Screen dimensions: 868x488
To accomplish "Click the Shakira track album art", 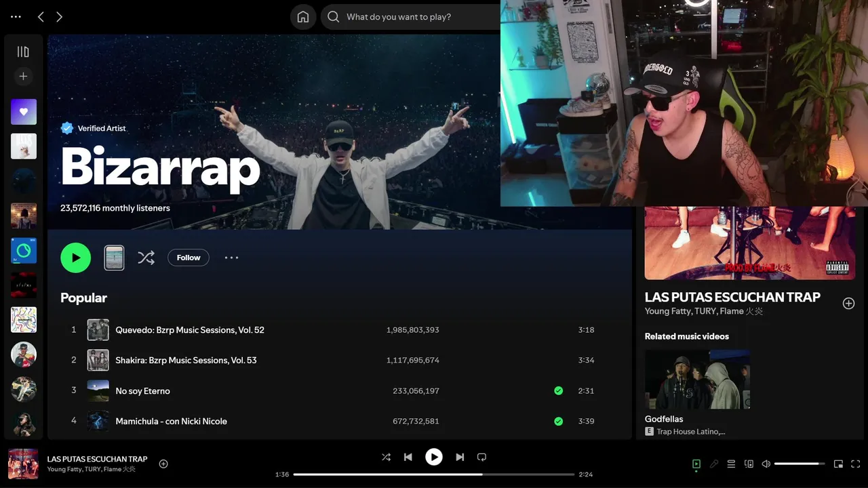I will click(98, 361).
